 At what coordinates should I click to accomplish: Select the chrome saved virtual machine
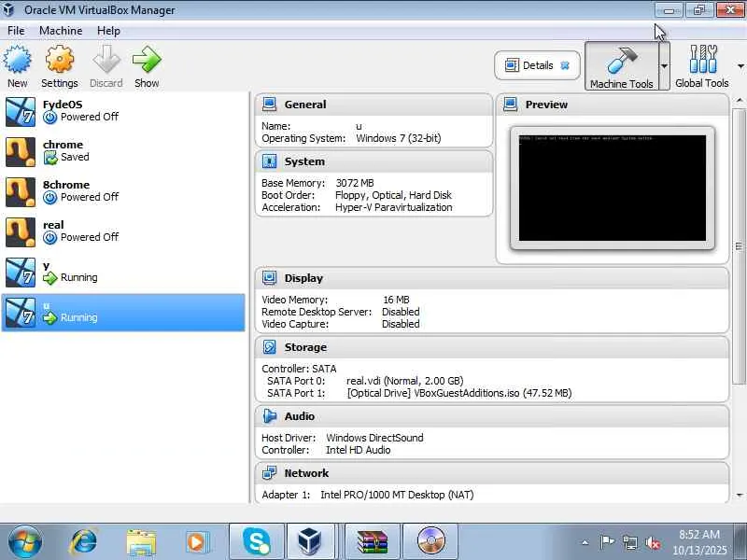123,151
